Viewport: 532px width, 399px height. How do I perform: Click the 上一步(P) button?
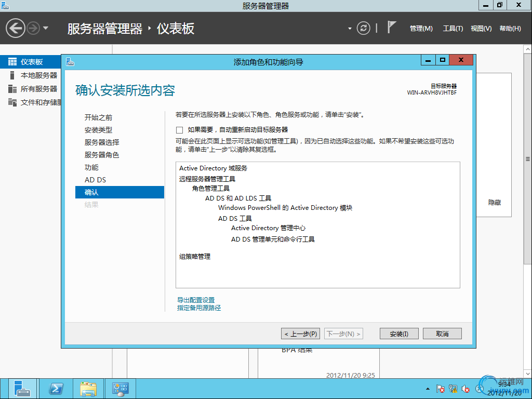coord(301,334)
